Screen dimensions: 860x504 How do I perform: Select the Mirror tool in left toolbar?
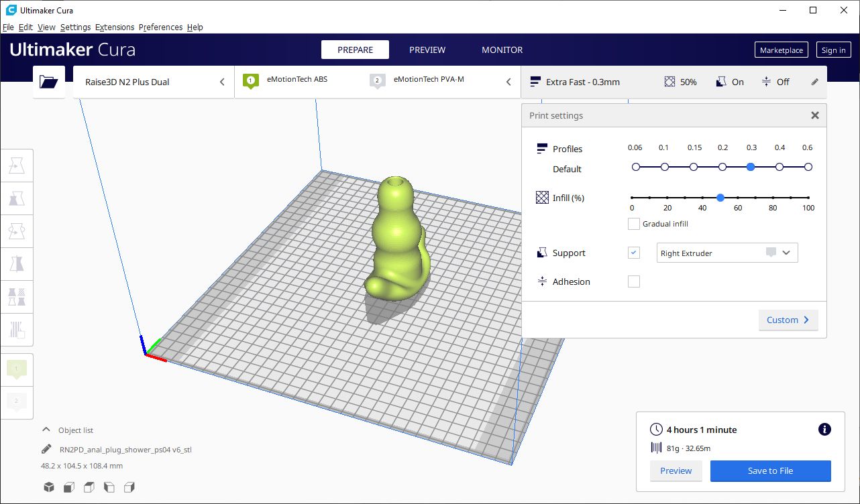(17, 264)
